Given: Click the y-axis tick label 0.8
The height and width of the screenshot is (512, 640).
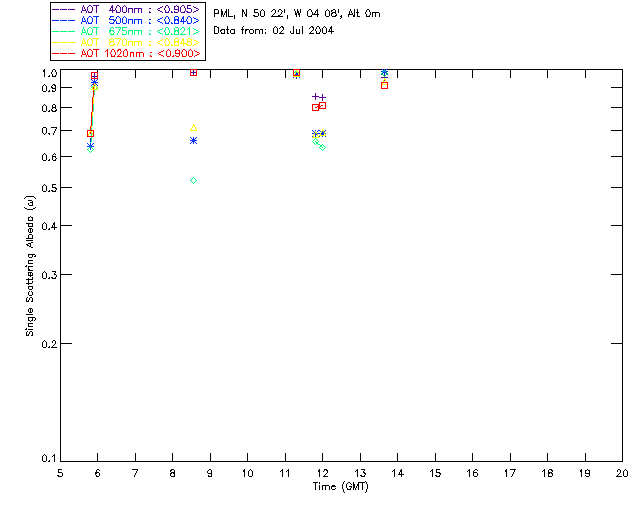Looking at the screenshot, I should click(x=49, y=108).
